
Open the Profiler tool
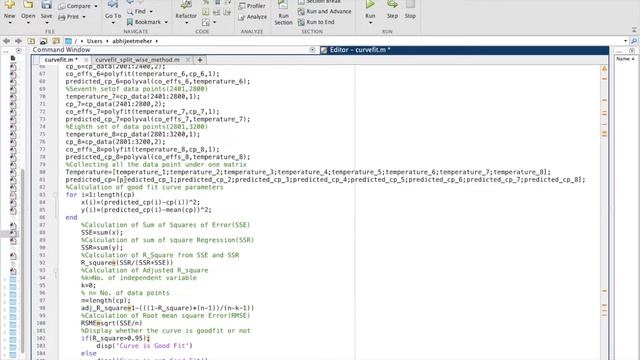252,6
